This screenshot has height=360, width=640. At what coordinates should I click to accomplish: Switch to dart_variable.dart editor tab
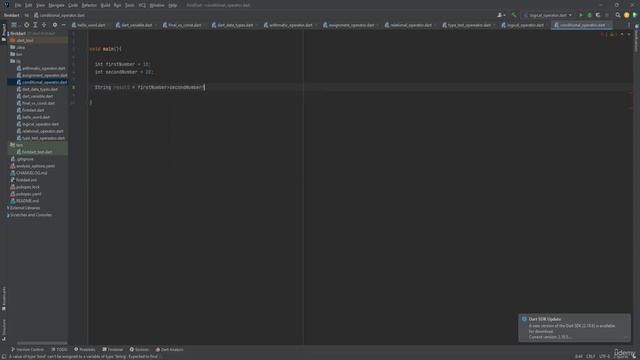coord(136,25)
